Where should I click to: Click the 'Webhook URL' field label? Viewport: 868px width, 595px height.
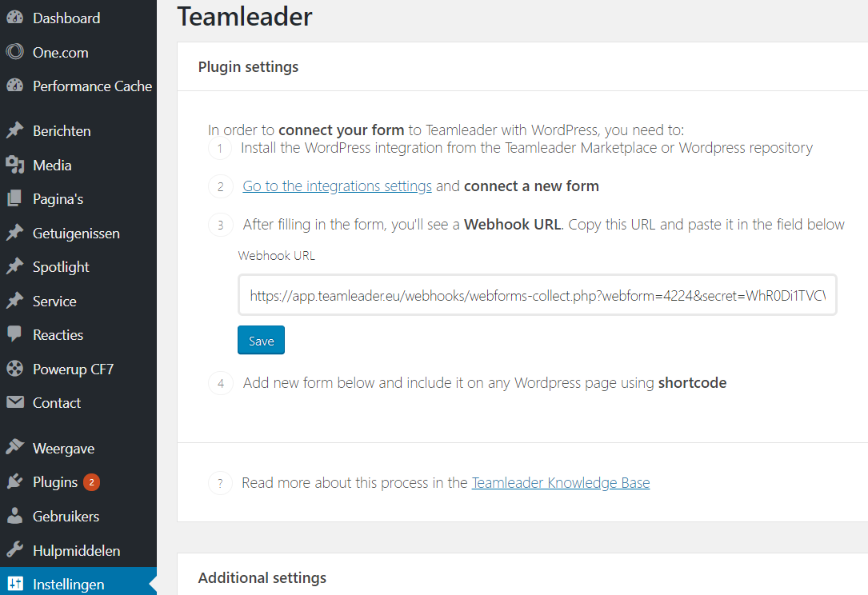(276, 255)
